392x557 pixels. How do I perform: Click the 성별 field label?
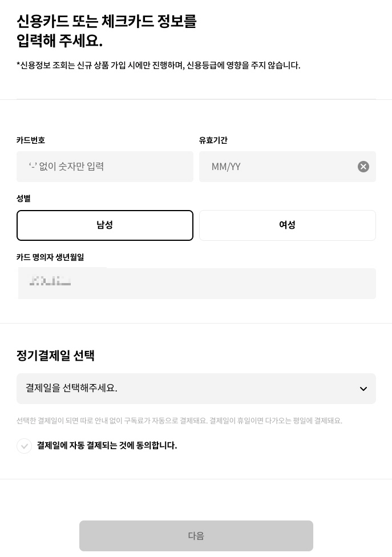(23, 199)
